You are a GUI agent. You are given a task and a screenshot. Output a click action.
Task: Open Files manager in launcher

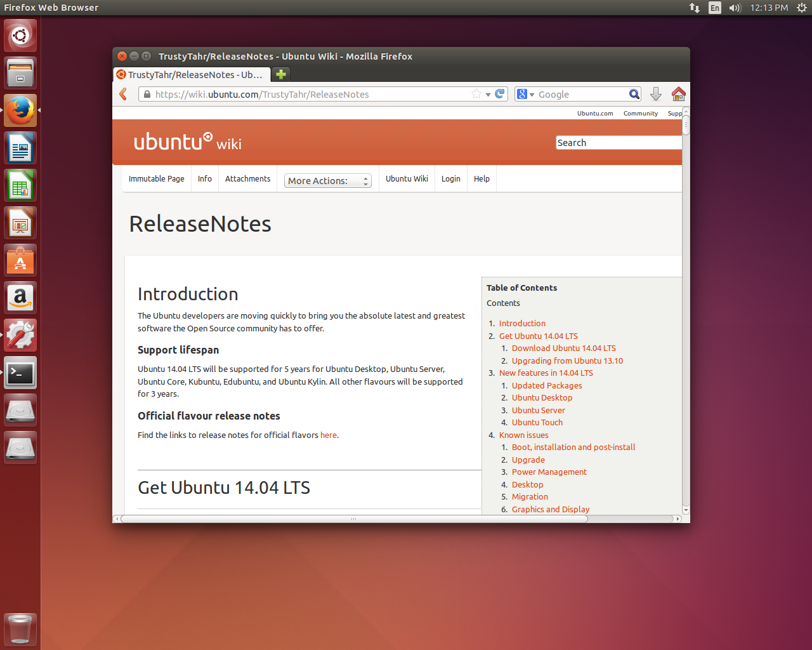pos(20,73)
